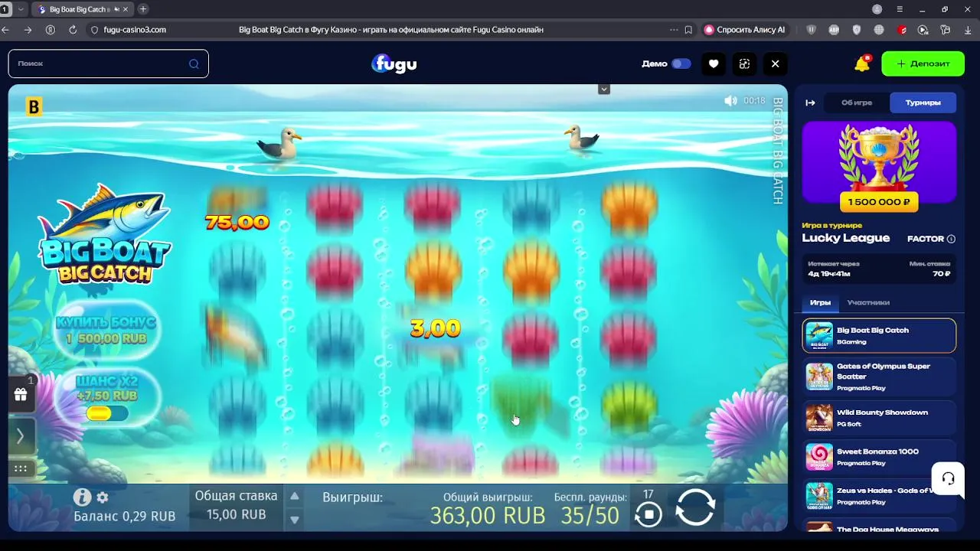980x551 pixels.
Task: Click the yellow B BGaming logo
Action: point(34,107)
